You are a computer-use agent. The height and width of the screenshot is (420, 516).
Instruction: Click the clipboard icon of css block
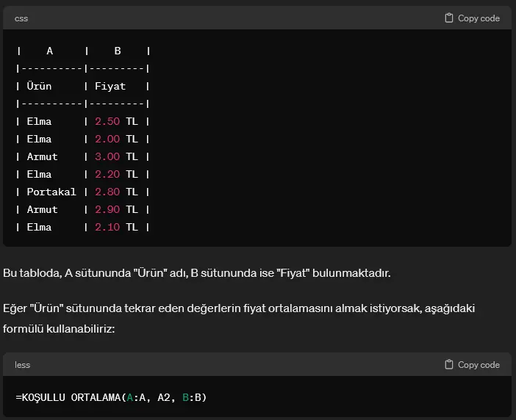pyautogui.click(x=449, y=18)
